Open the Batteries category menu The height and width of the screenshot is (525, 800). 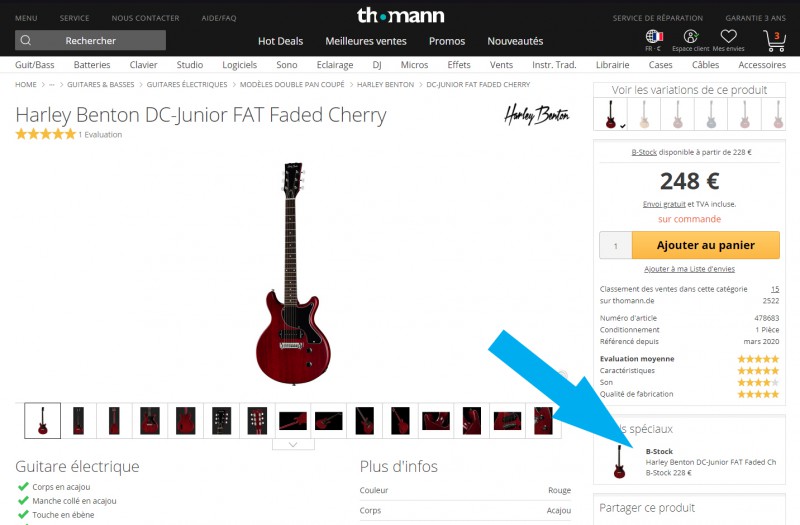pyautogui.click(x=92, y=65)
